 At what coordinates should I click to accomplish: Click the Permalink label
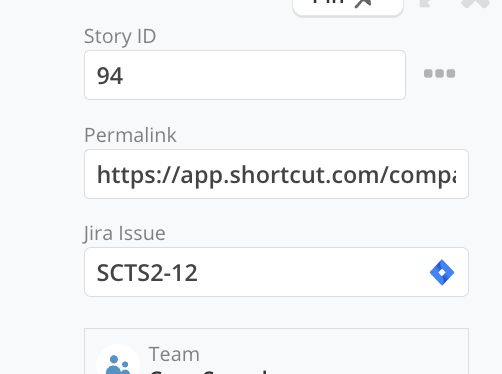130,135
